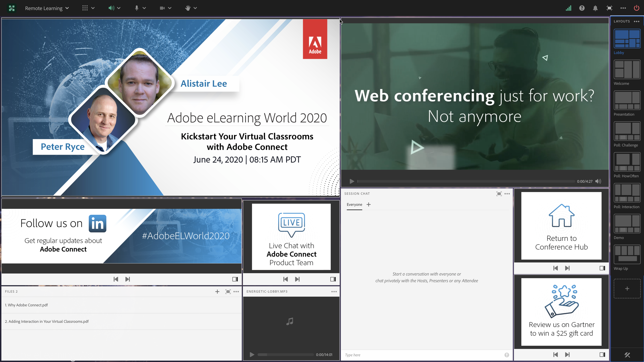Click Return to Conference Hub button

tap(561, 226)
